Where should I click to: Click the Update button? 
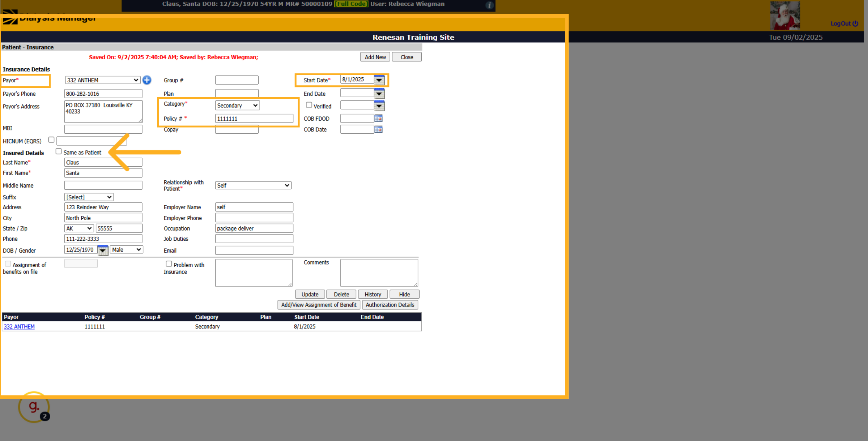point(310,294)
